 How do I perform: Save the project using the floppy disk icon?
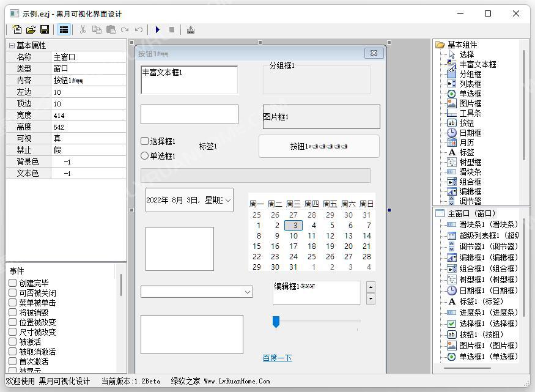(x=45, y=29)
